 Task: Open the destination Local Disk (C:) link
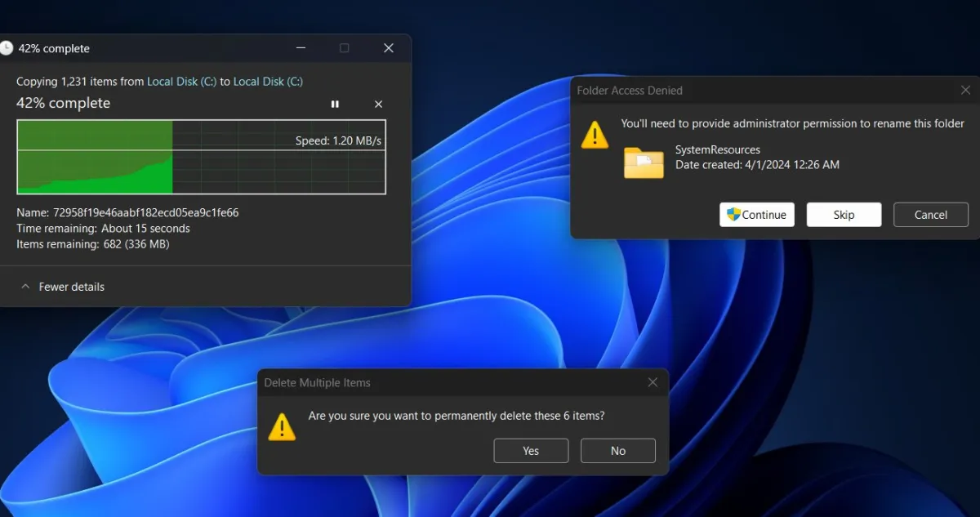tap(268, 82)
